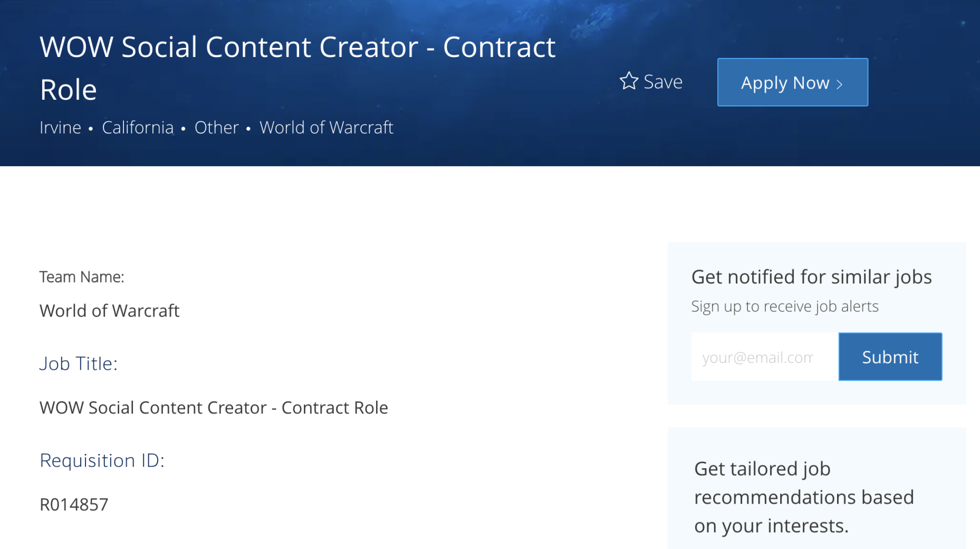Click the Get notified for similar jobs heading
The width and height of the screenshot is (980, 549).
(x=811, y=277)
